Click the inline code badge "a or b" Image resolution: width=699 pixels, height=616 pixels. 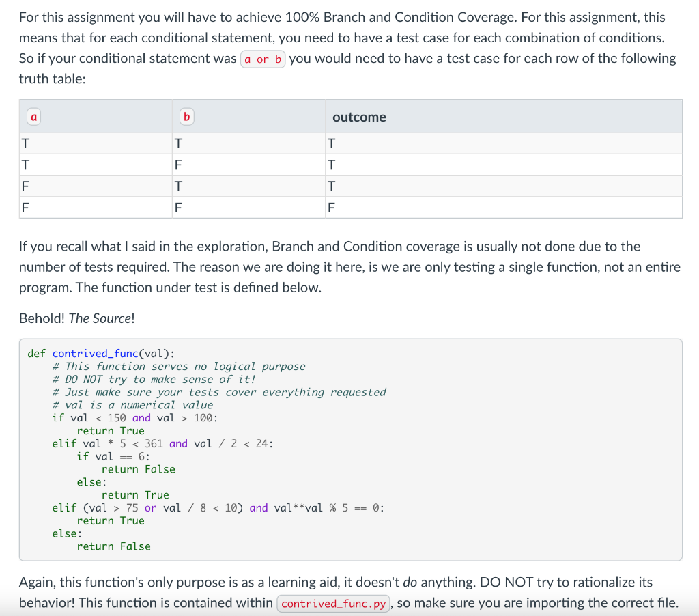point(263,59)
